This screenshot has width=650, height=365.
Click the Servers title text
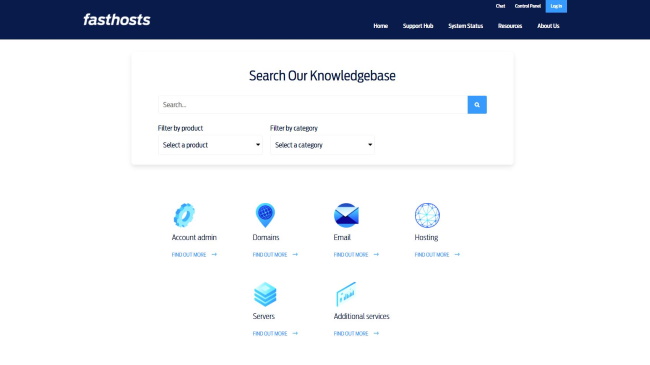[264, 316]
